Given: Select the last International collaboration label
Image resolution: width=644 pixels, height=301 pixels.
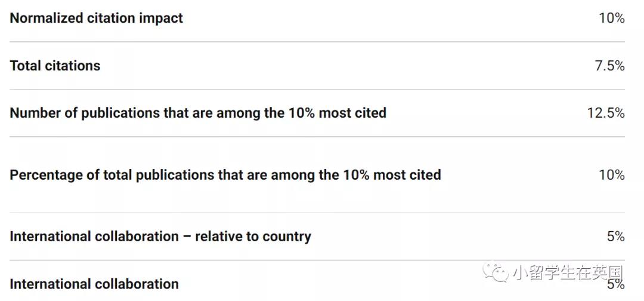Looking at the screenshot, I should click(x=94, y=284).
